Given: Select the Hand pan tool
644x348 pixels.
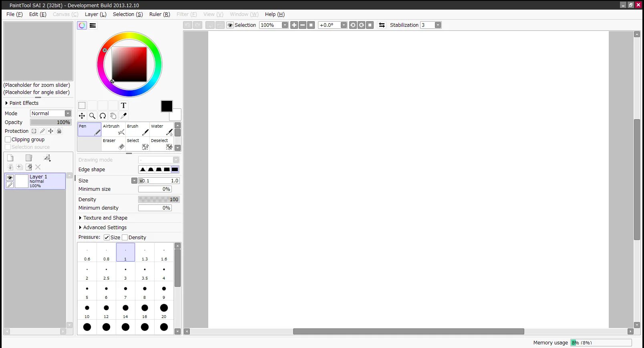Looking at the screenshot, I should click(113, 116).
